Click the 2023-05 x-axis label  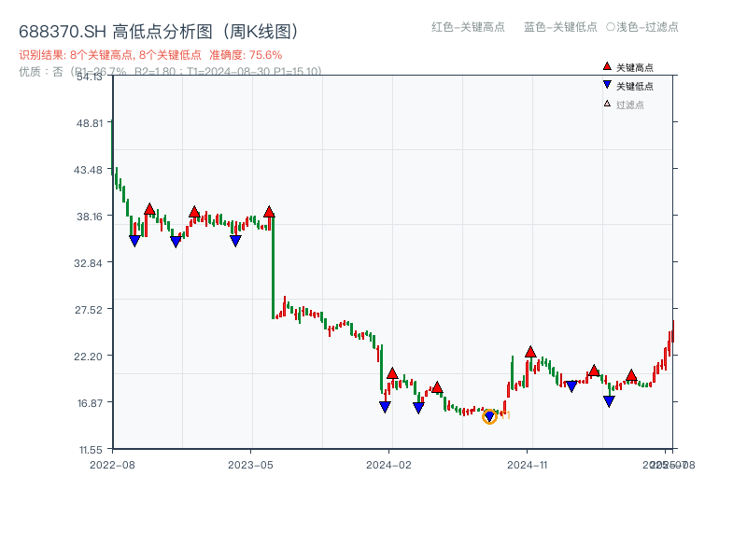tap(250, 464)
